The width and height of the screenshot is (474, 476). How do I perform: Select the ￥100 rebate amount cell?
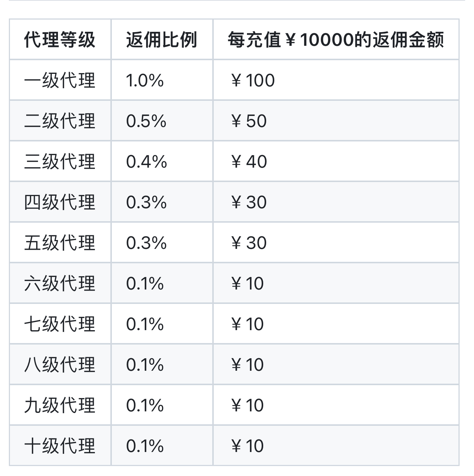pos(253,80)
